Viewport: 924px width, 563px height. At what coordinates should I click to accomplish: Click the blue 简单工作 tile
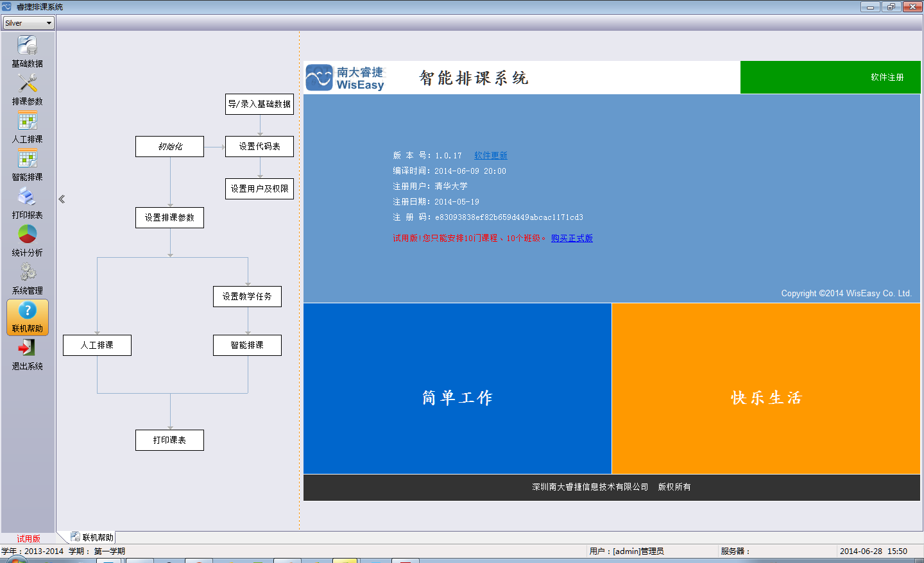point(457,389)
